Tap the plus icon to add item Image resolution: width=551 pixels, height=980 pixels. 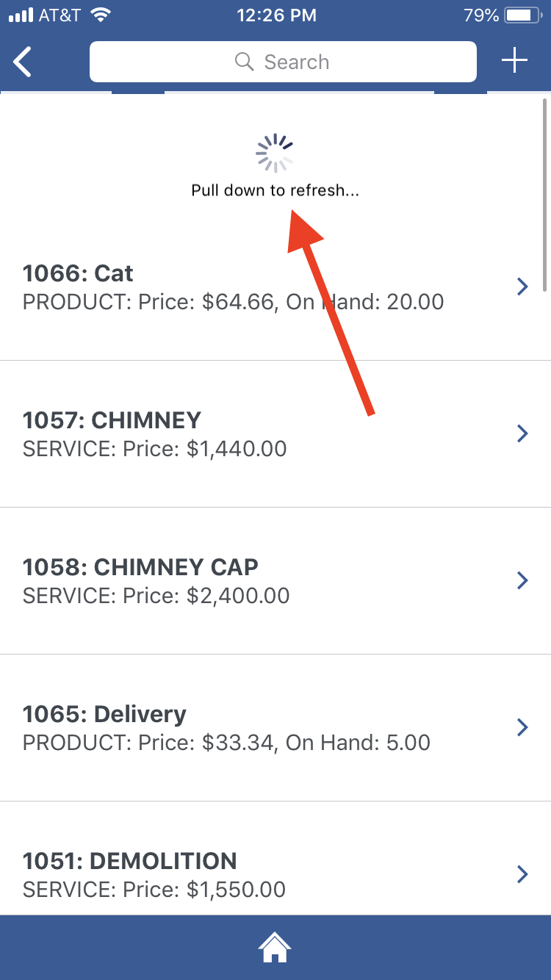pyautogui.click(x=514, y=61)
